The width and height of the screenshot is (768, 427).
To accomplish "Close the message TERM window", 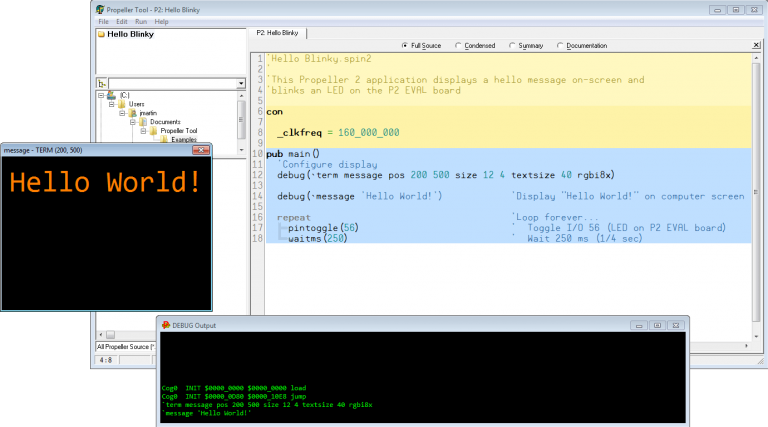I will (201, 150).
